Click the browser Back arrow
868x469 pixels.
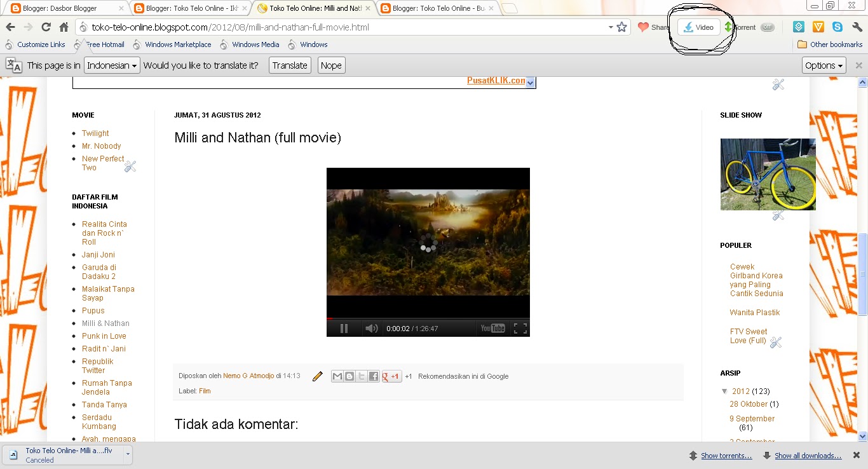[10, 27]
